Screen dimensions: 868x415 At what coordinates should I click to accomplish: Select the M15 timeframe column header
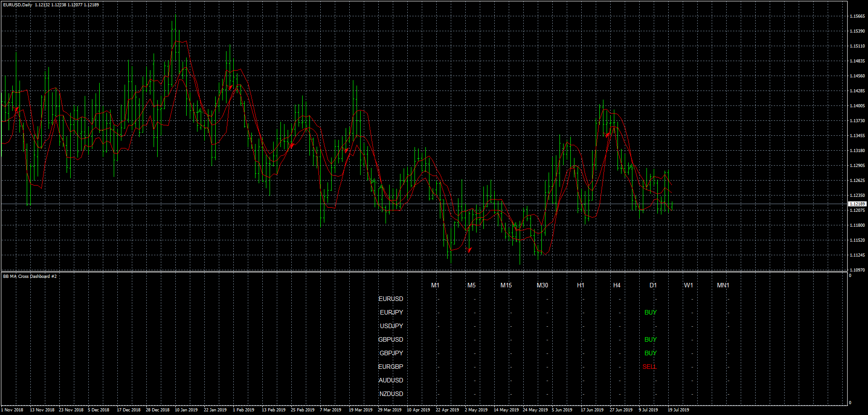click(506, 285)
